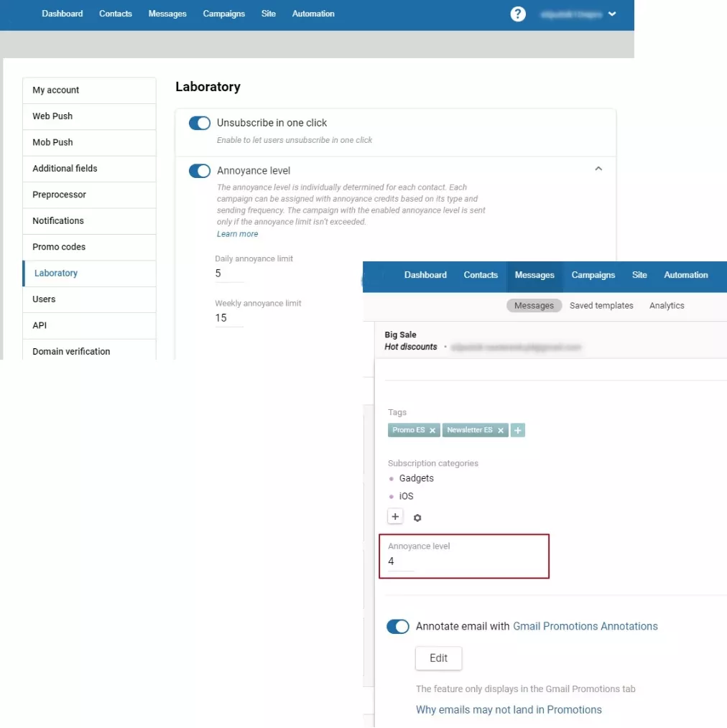
Task: Add a new tag with plus icon
Action: tap(517, 430)
